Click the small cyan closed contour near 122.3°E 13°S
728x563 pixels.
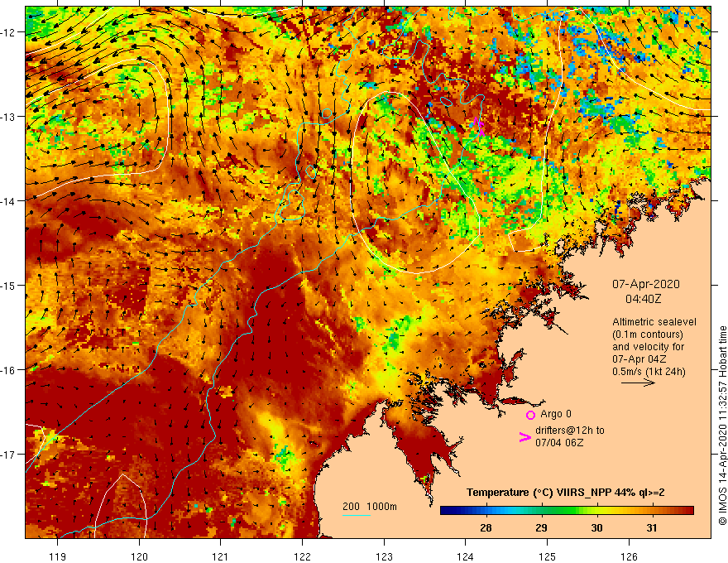pyautogui.click(x=327, y=113)
